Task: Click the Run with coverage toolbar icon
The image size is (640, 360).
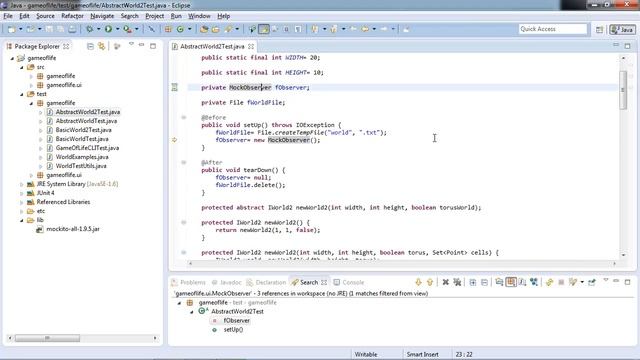Action: pos(127,29)
